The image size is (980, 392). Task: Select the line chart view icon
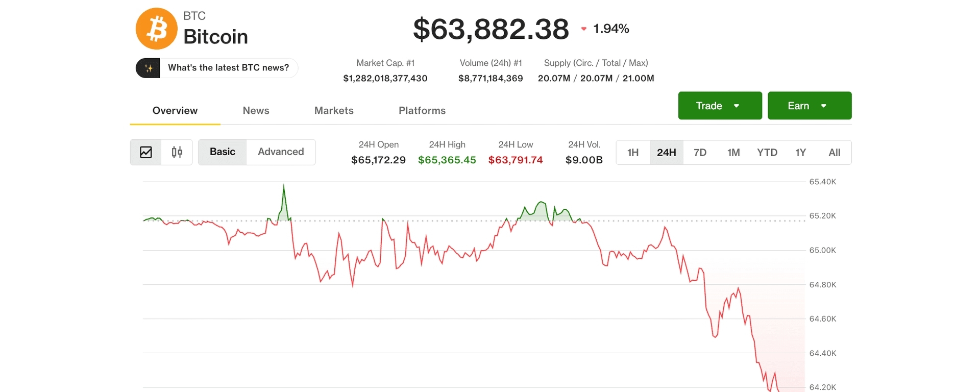(146, 152)
